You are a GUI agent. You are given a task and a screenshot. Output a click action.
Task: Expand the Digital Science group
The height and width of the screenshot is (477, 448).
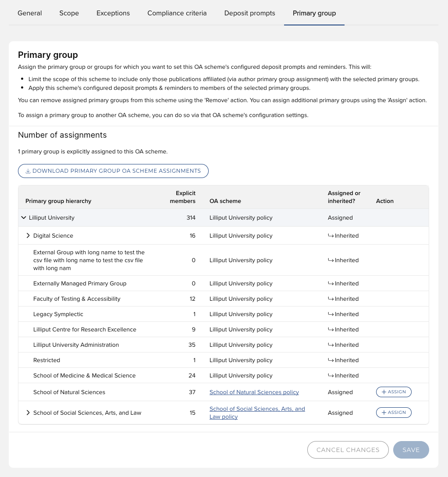click(28, 236)
